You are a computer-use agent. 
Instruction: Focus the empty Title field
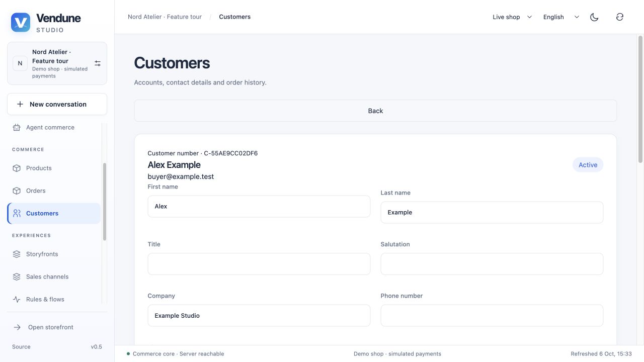[x=259, y=264]
